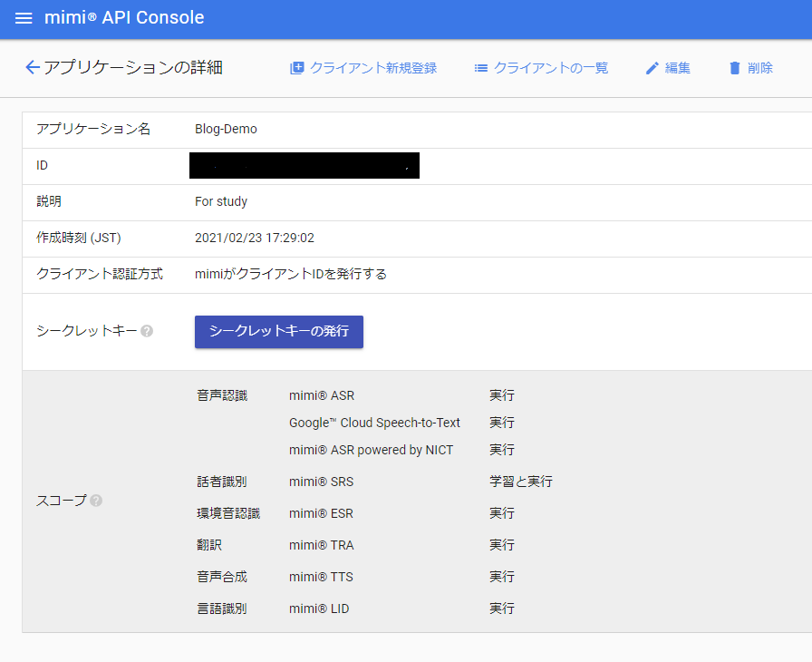Image resolution: width=812 pixels, height=662 pixels.
Task: Click the Google Cloud Speech-to-Text row
Action: pos(374,423)
